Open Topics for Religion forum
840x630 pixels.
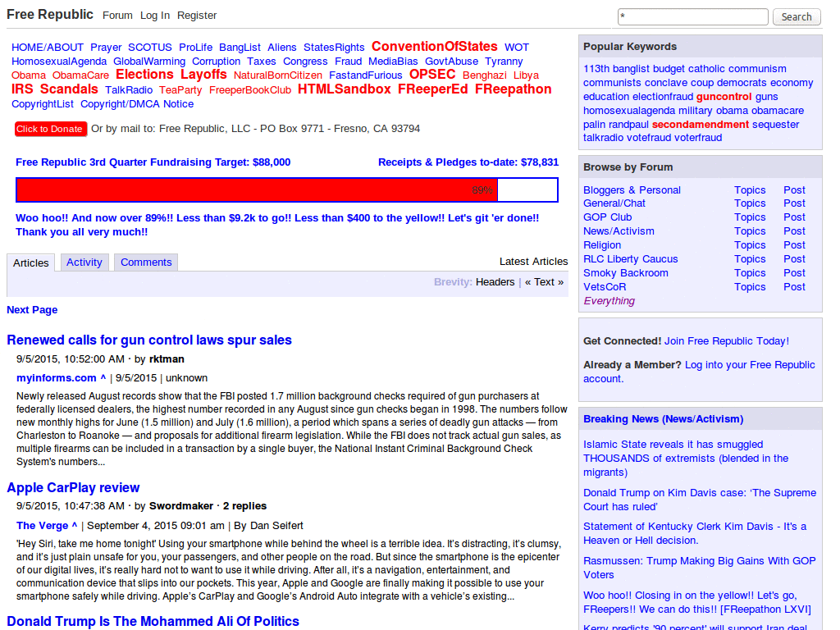[x=750, y=245]
